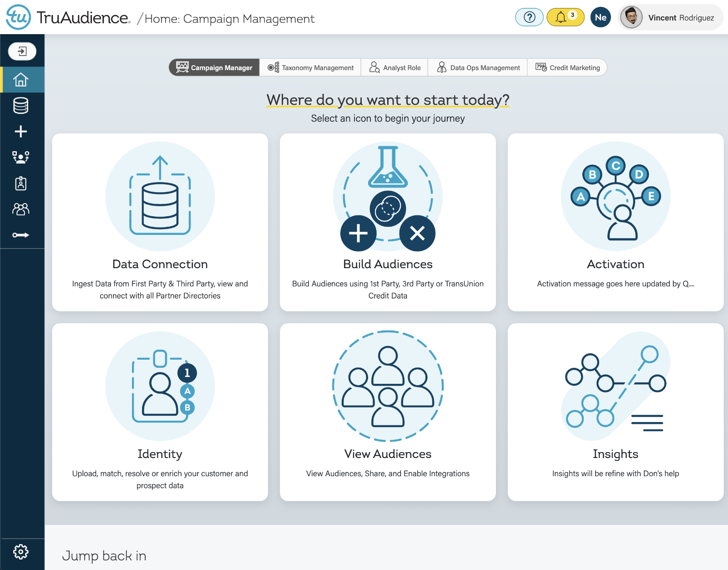Viewport: 728px width, 570px height.
Task: Click the TruAudience logo
Action: coord(68,17)
